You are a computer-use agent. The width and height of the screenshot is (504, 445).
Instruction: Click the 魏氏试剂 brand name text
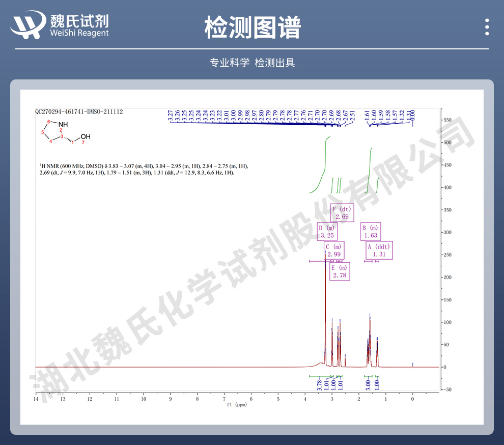pyautogui.click(x=79, y=19)
